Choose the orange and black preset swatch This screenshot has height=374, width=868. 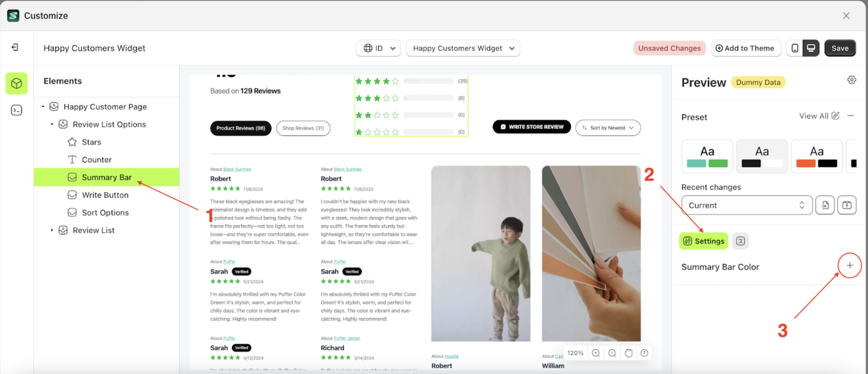tap(816, 156)
